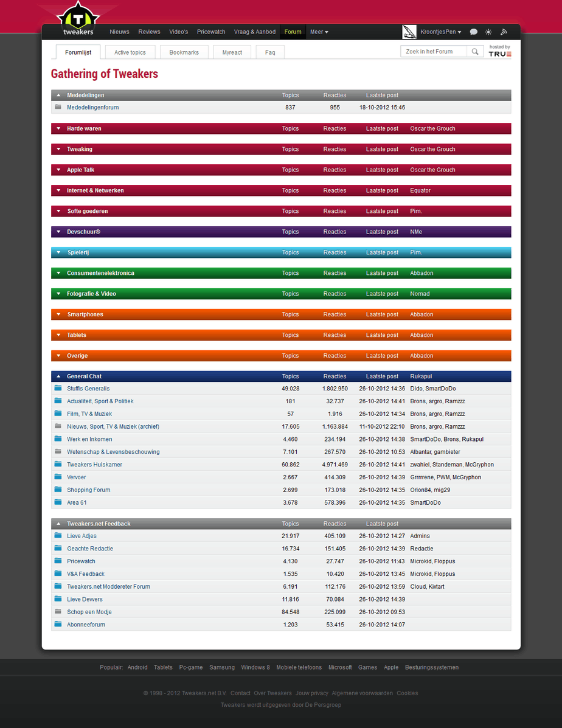Screen dimensions: 562x728
Task: Open the Meer dropdown menu
Action: 319,32
